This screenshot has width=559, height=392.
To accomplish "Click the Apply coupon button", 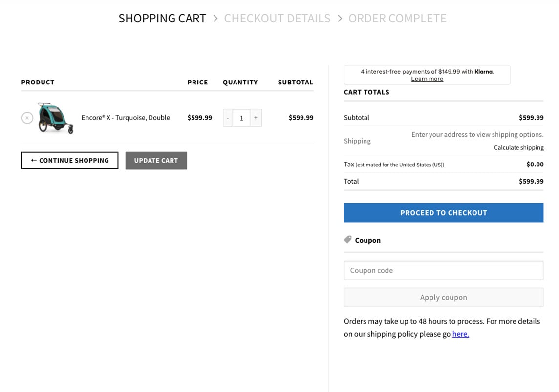I will point(444,297).
